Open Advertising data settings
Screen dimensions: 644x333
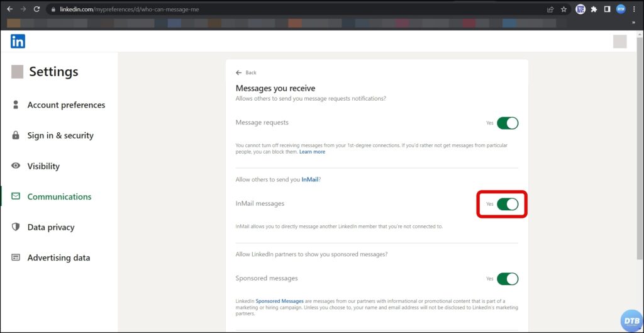click(58, 257)
